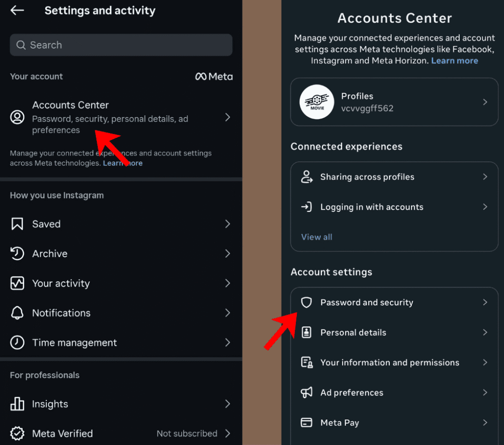Open the Personal details menu item
The height and width of the screenshot is (445, 504).
coord(353,333)
